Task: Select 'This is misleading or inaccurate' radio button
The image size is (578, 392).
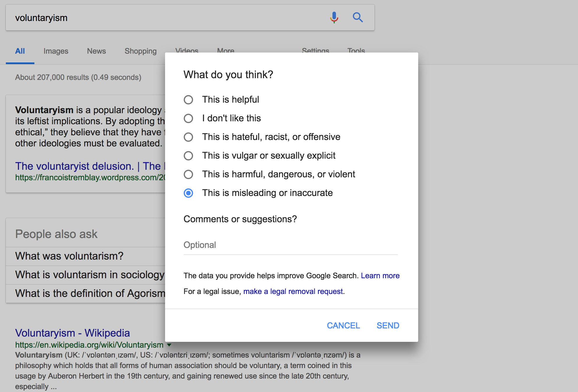Action: coord(189,193)
